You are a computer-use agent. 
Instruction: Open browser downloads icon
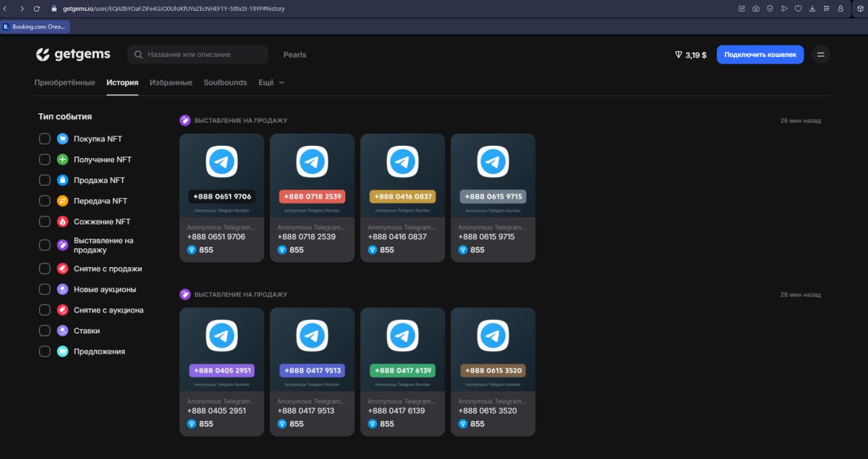[x=812, y=8]
